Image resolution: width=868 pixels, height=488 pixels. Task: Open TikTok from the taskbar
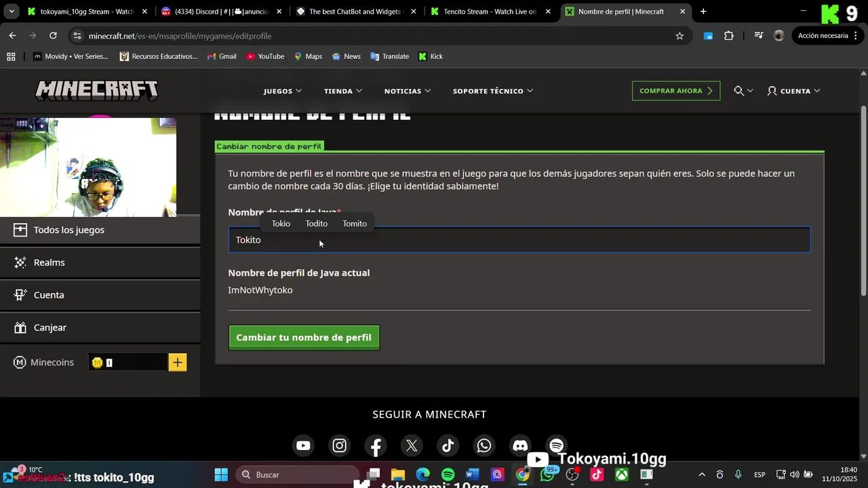coord(597,474)
